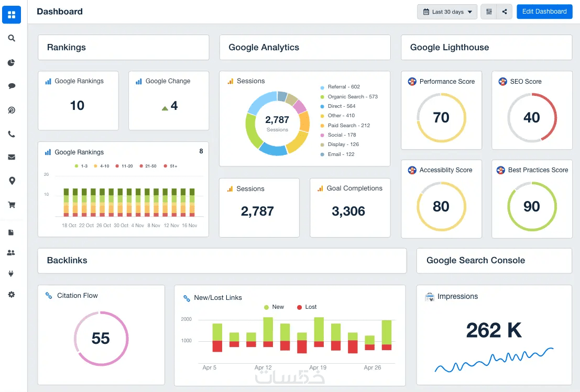This screenshot has width=580, height=392.
Task: Open the pie chart reports sidebar icon
Action: click(x=12, y=62)
